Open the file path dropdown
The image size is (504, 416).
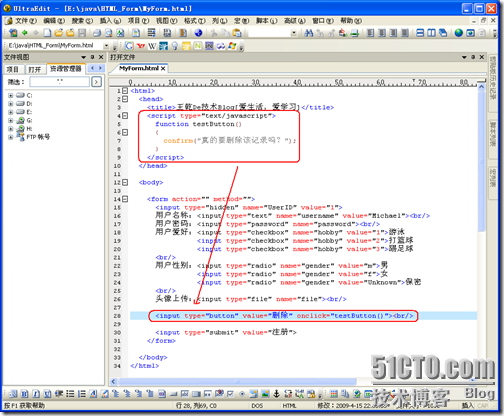(x=106, y=46)
